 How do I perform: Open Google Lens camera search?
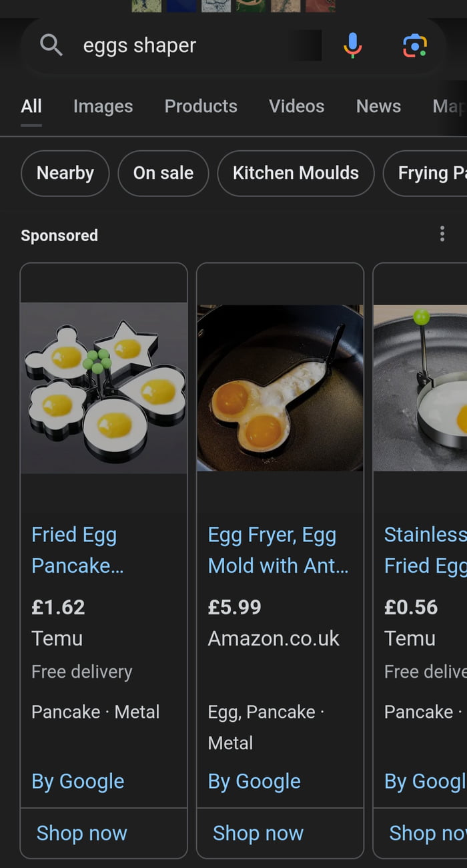pos(415,46)
